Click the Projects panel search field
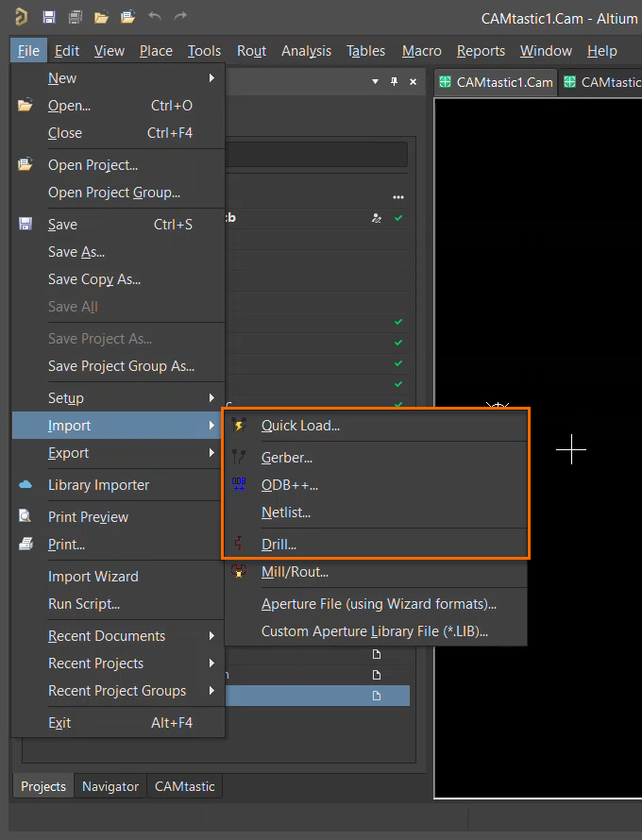Image resolution: width=642 pixels, height=840 pixels. 316,154
